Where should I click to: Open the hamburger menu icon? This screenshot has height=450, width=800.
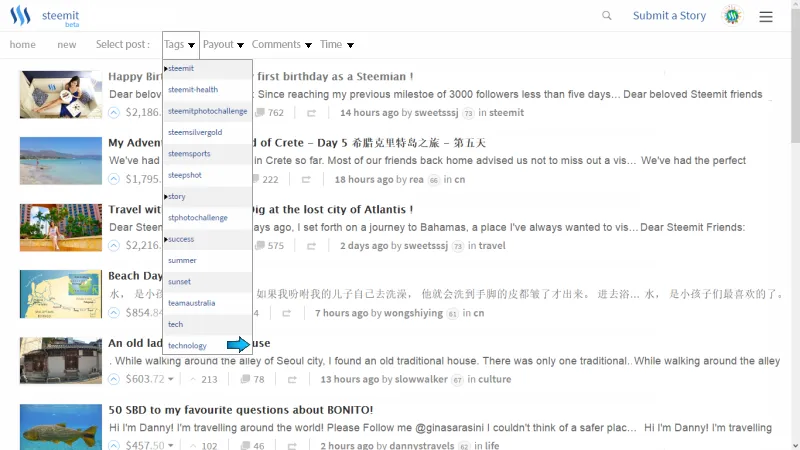tap(766, 16)
